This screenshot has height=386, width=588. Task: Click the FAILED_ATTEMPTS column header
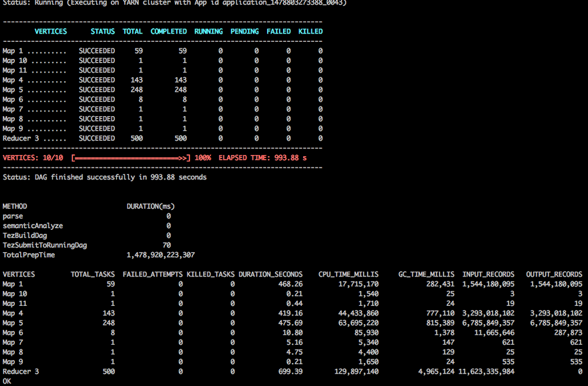[152, 275]
